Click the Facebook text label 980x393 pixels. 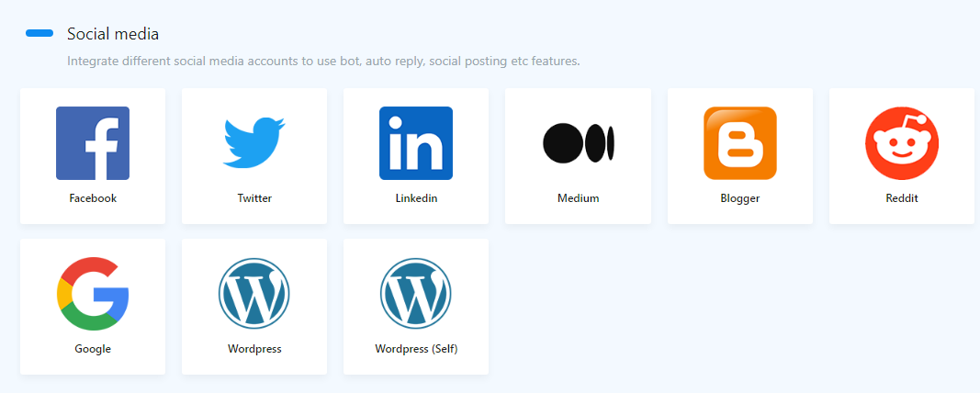[93, 197]
